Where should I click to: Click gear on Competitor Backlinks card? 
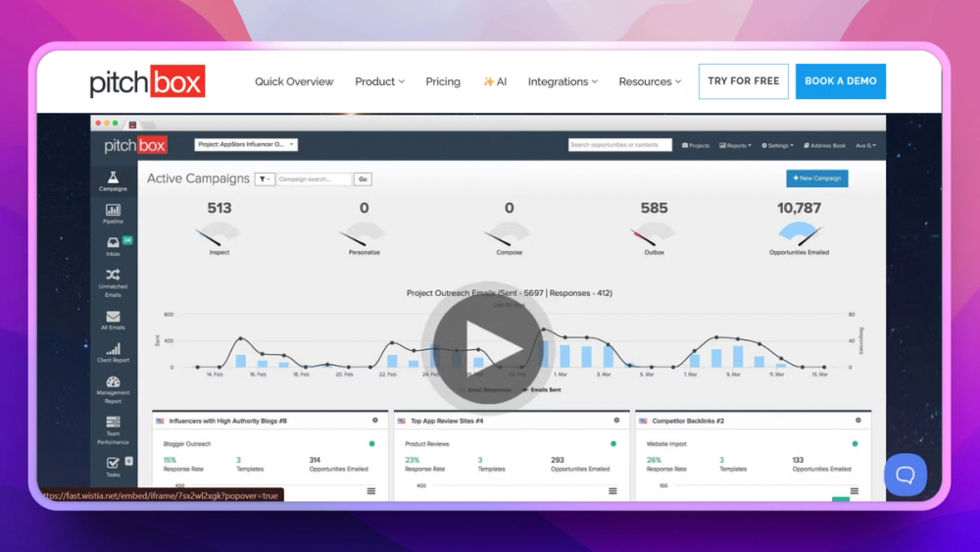coord(858,421)
